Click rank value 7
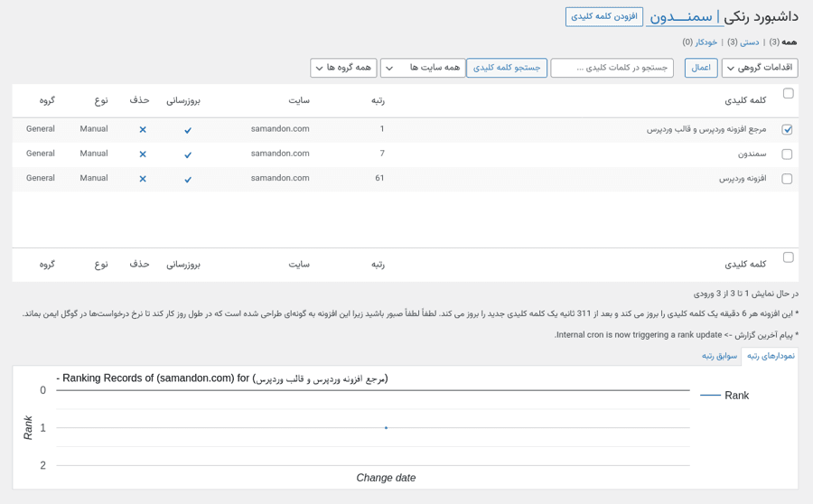The width and height of the screenshot is (813, 504). tap(382, 154)
